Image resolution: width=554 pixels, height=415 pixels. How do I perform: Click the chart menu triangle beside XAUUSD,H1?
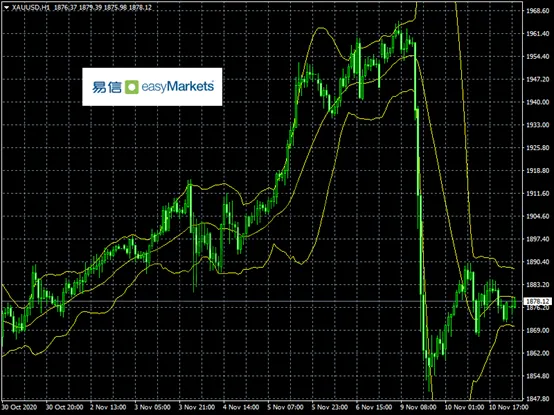[6, 7]
